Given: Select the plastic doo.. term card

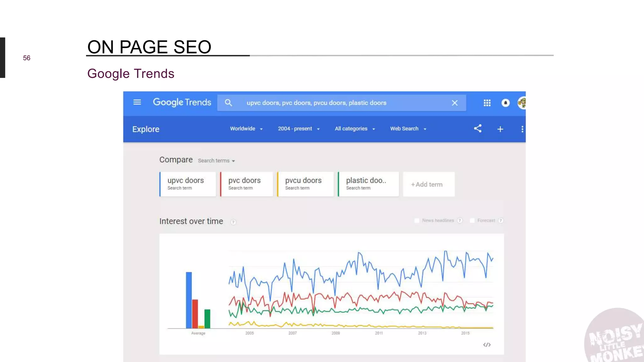Looking at the screenshot, I should [x=369, y=184].
